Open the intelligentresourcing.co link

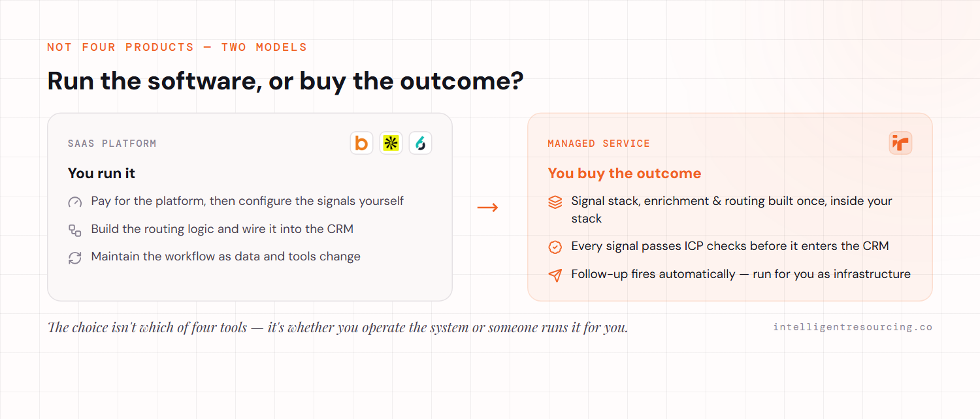click(x=853, y=327)
